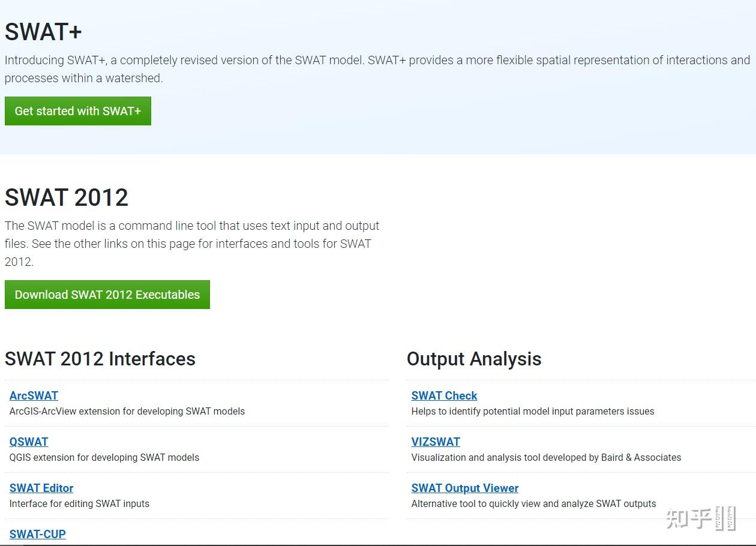The width and height of the screenshot is (756, 546).
Task: Click text 'Alternative tool to quickly view and analyze SWAT outputs'
Action: point(534,503)
